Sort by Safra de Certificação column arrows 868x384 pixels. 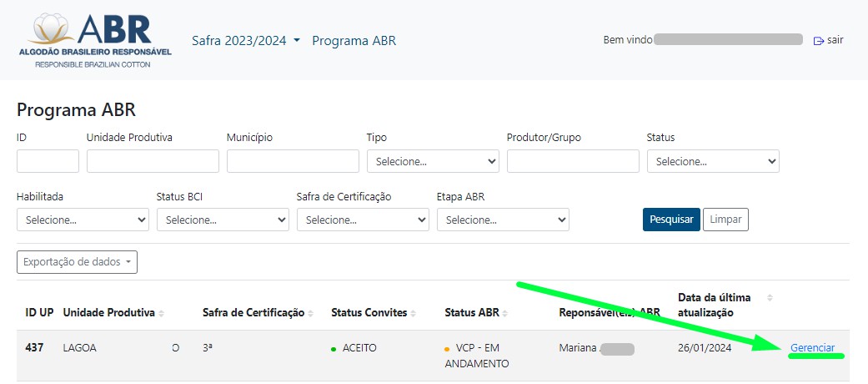pos(311,313)
